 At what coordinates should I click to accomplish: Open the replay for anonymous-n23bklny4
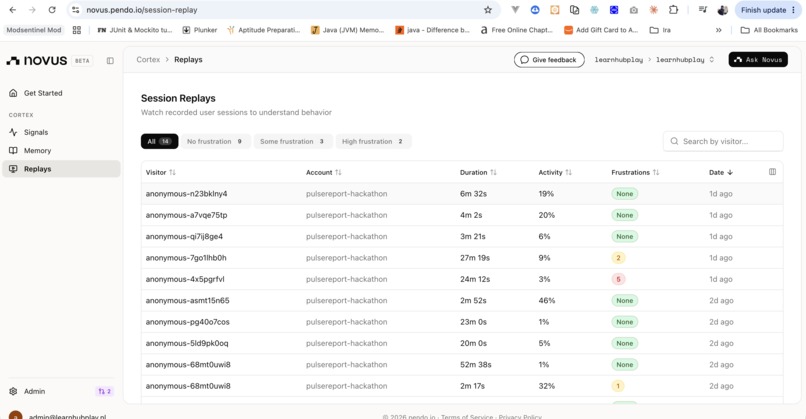click(x=462, y=194)
